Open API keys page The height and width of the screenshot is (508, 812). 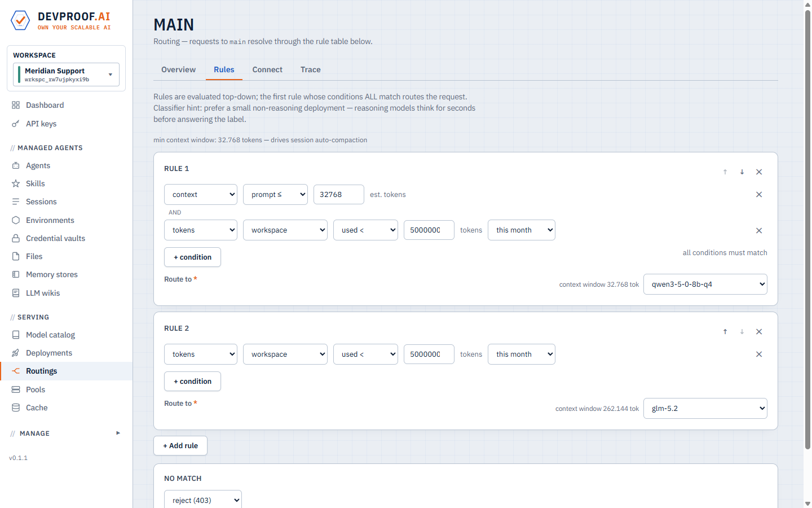click(x=66, y=124)
